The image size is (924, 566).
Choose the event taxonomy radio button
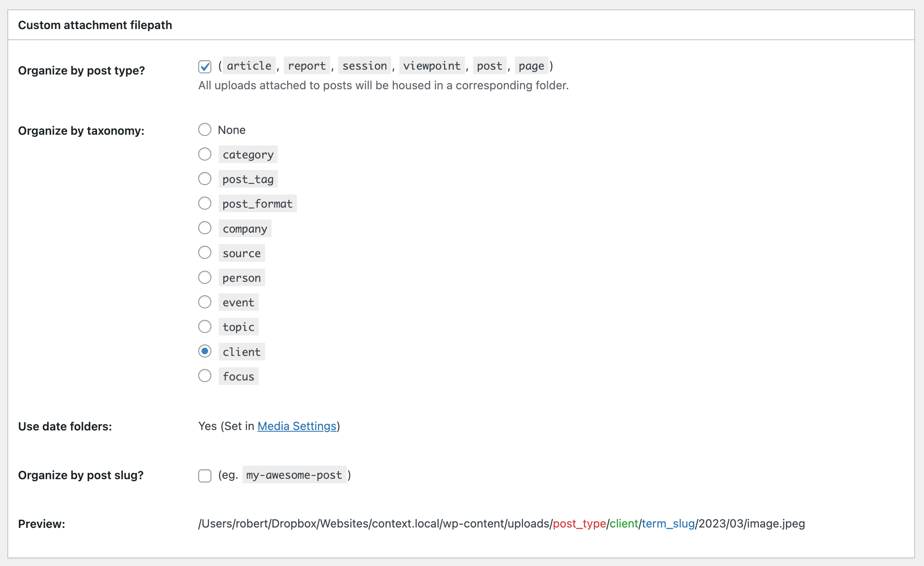[x=205, y=302]
